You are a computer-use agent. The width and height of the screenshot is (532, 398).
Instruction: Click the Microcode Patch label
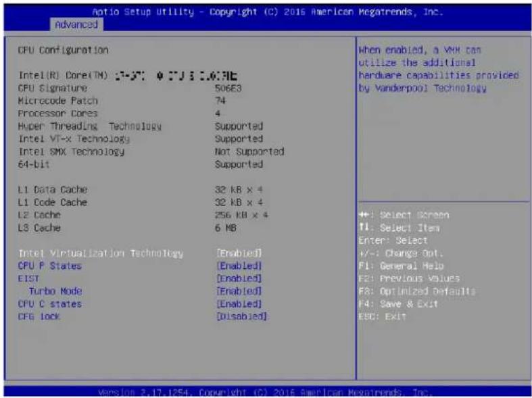coord(58,101)
